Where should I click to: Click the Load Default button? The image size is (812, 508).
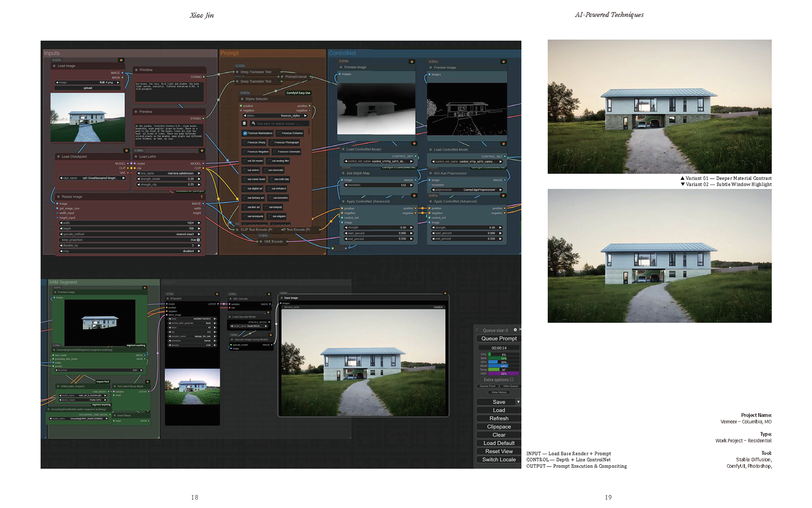[x=499, y=443]
